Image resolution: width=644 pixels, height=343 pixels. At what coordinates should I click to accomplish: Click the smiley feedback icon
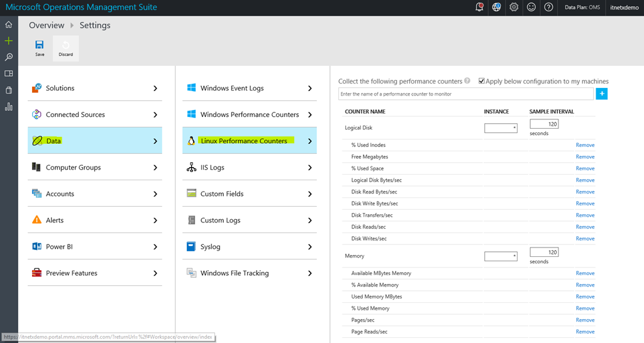(531, 8)
